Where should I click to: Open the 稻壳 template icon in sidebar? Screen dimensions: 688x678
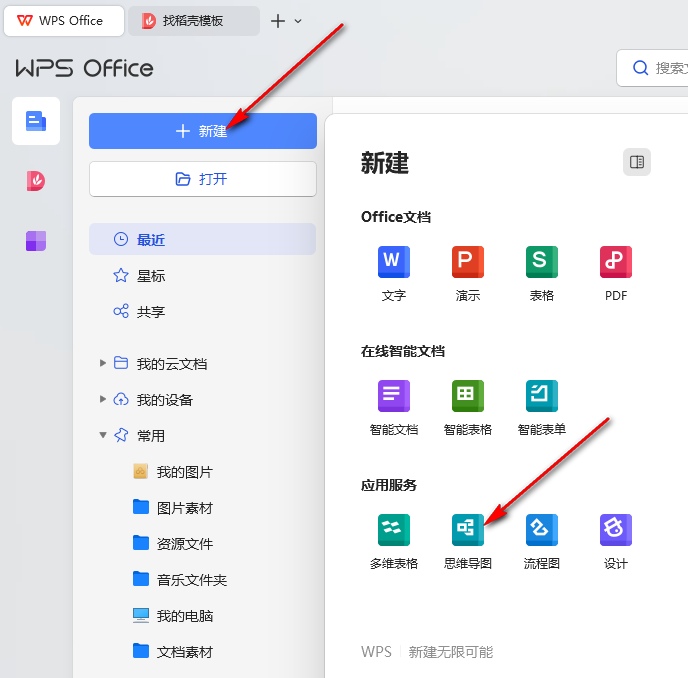tap(36, 181)
